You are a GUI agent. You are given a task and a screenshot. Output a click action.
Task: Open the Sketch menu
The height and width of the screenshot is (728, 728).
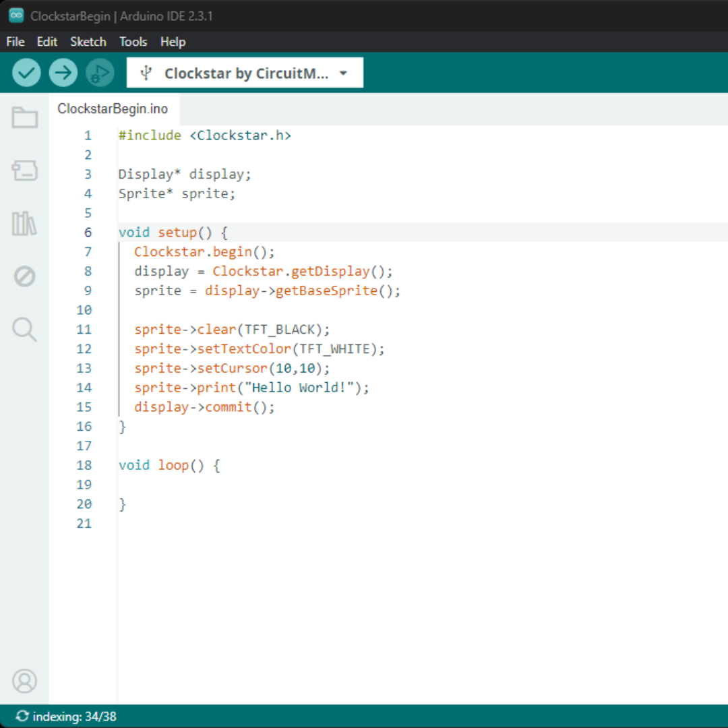pyautogui.click(x=88, y=42)
